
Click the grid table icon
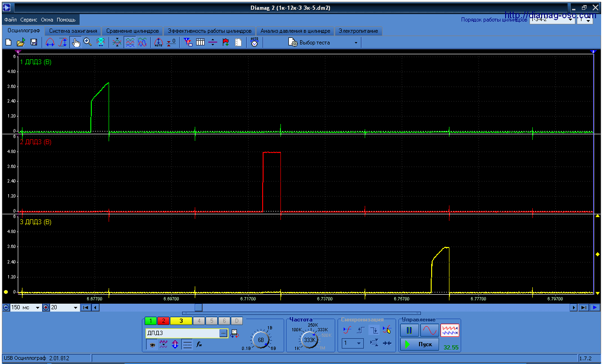[200, 43]
